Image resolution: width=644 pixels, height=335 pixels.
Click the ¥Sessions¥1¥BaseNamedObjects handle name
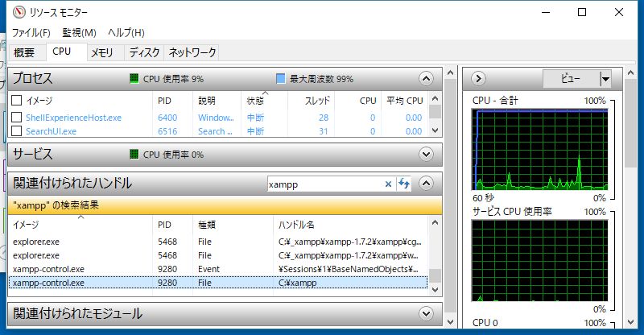pos(349,269)
